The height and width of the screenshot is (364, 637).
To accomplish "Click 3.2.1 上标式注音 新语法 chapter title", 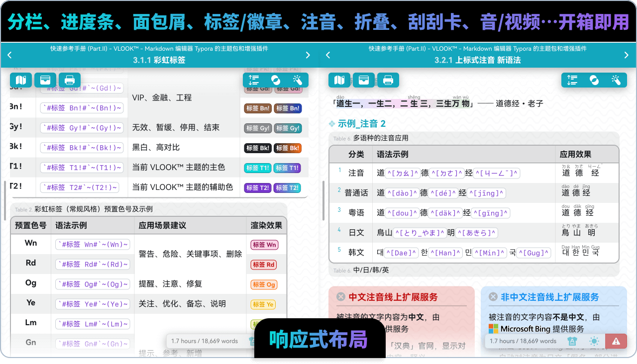I will tap(478, 60).
